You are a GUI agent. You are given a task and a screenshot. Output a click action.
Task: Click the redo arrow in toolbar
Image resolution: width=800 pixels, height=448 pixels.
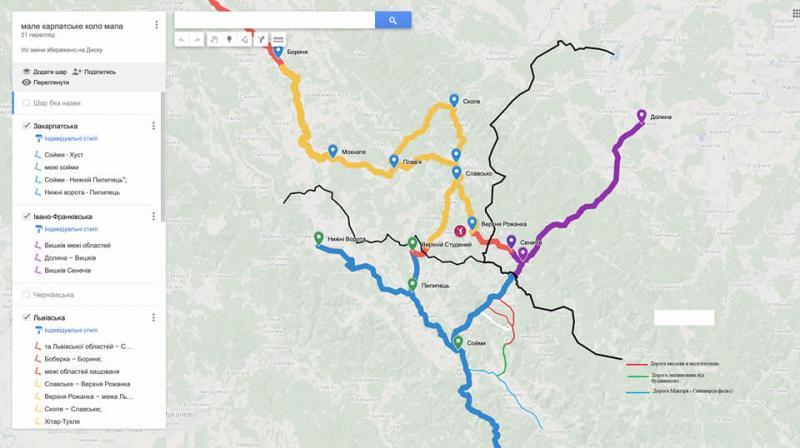(x=197, y=40)
